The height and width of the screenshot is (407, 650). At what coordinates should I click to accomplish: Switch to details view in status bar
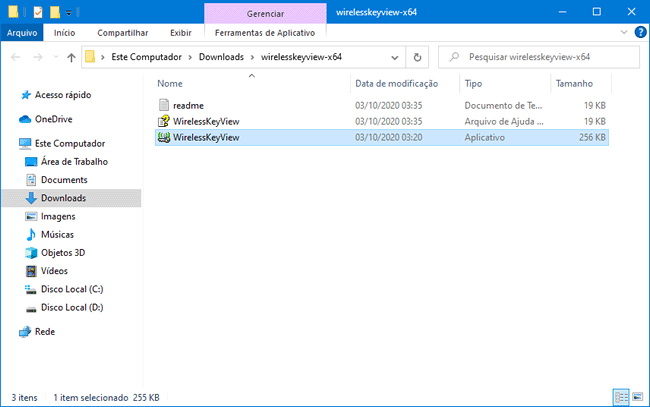621,397
